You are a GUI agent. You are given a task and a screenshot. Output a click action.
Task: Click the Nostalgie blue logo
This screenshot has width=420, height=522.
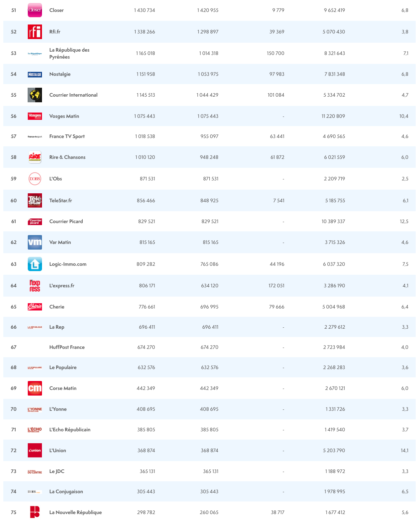(35, 74)
